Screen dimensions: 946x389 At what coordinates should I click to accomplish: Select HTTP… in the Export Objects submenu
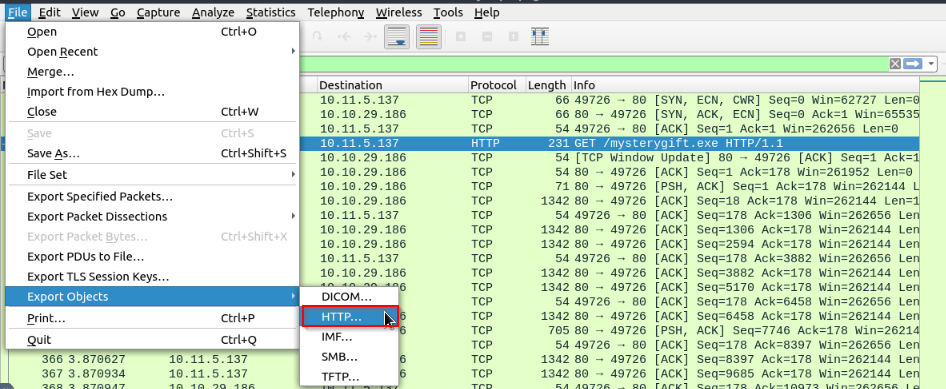349,317
